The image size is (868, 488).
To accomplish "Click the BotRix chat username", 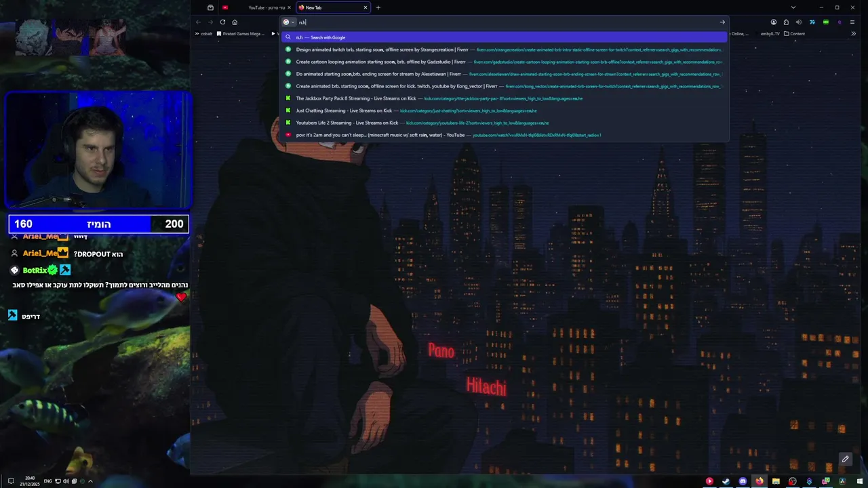I will click(34, 270).
